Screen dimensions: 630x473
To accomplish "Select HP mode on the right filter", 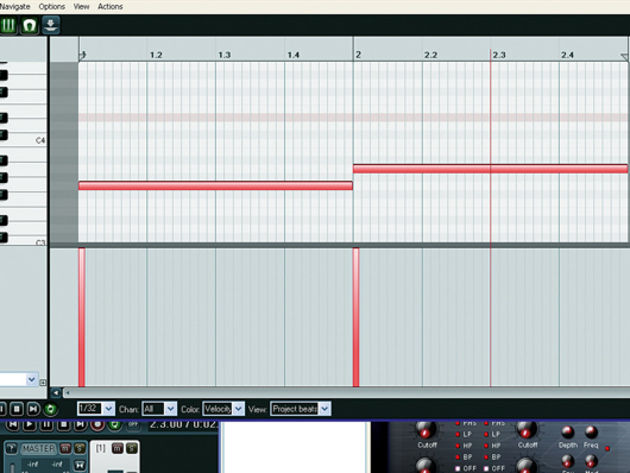I will pos(486,446).
